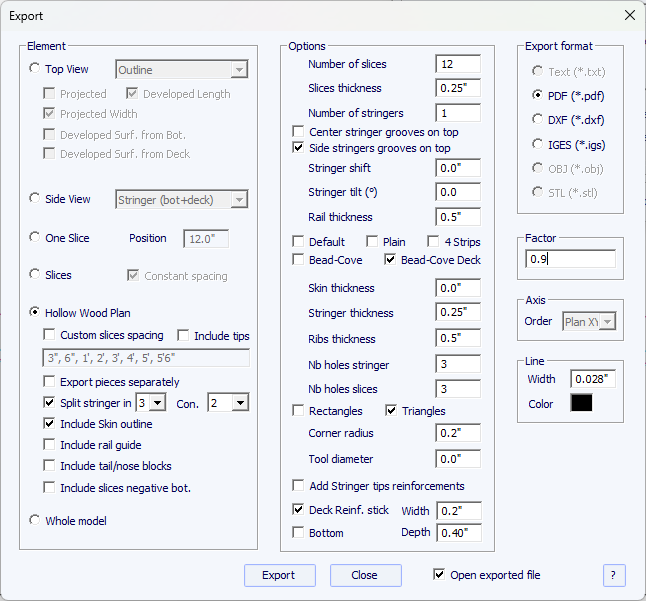
Task: Choose the Whole model radio option
Action: point(36,520)
